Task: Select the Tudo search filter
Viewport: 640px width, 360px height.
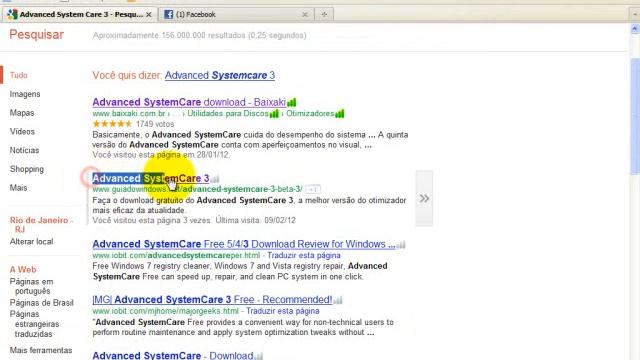Action: (18, 76)
